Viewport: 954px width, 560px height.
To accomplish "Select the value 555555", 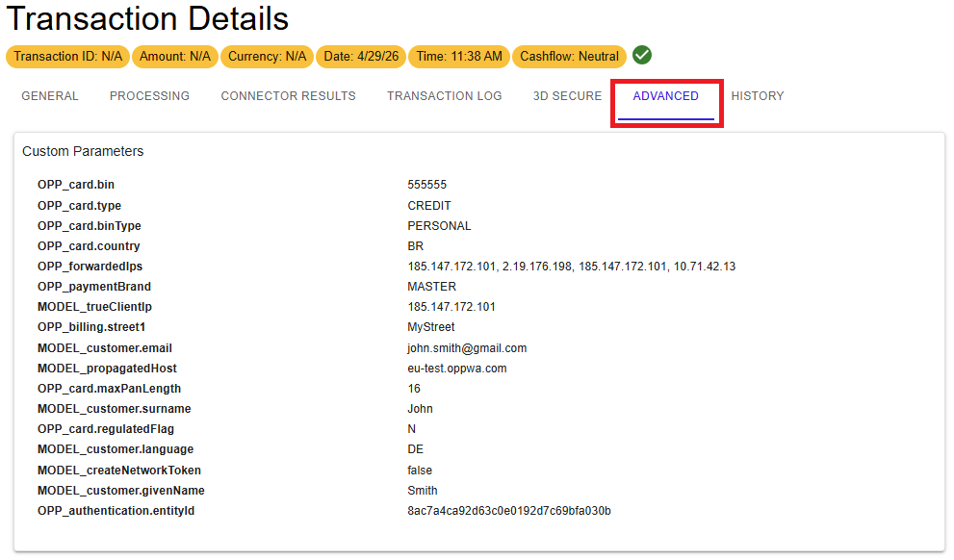I will point(427,184).
